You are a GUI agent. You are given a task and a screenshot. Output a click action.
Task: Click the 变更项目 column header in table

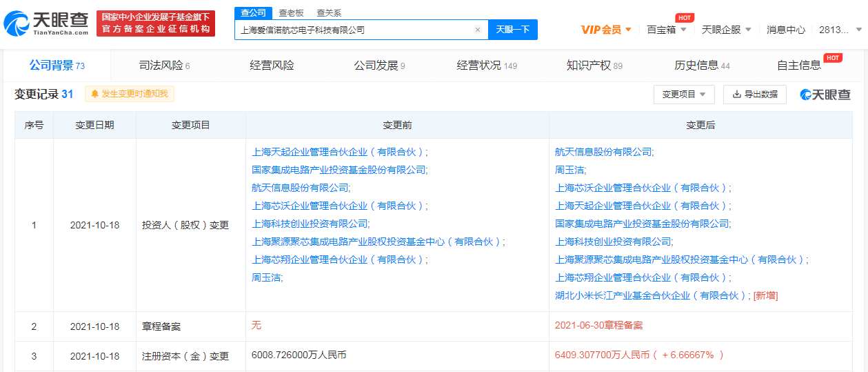tap(191, 125)
